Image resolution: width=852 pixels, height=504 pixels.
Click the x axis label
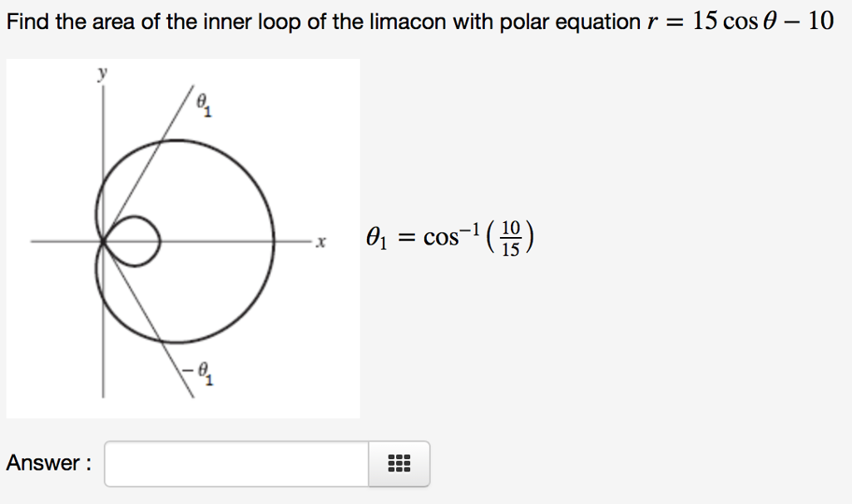click(x=320, y=242)
